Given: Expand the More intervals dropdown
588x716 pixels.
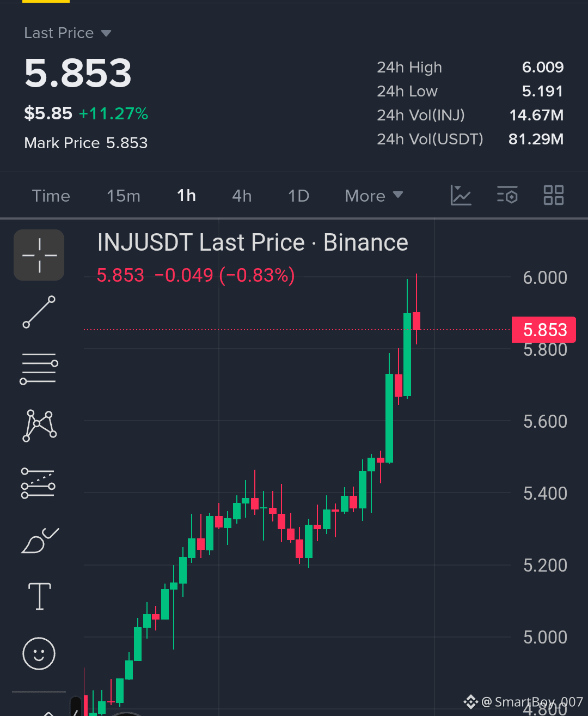Looking at the screenshot, I should pos(374,196).
